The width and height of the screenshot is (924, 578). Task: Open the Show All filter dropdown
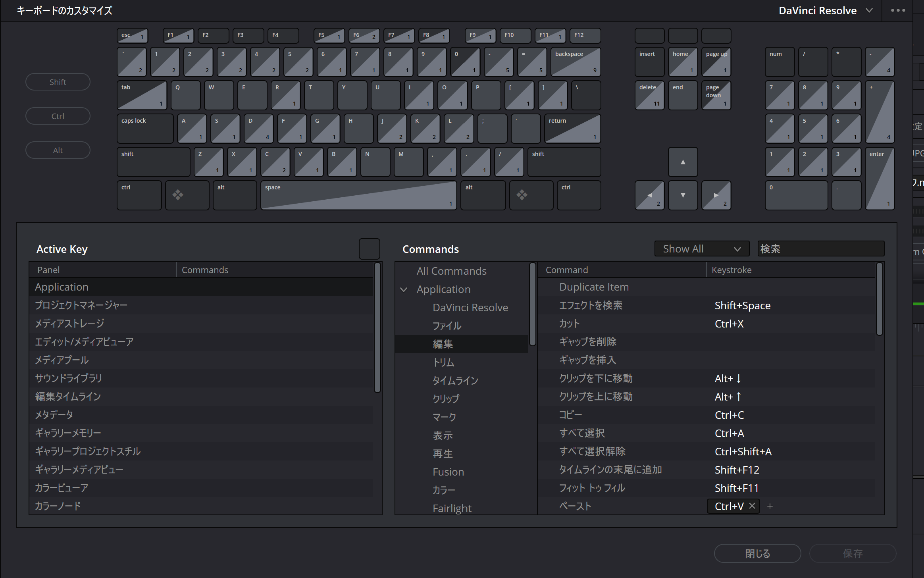(702, 249)
